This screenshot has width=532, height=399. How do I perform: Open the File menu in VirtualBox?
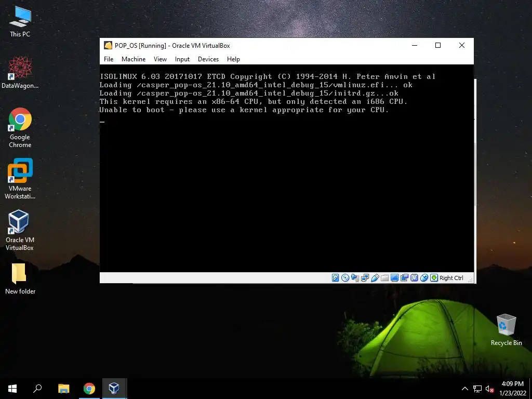[x=109, y=59]
